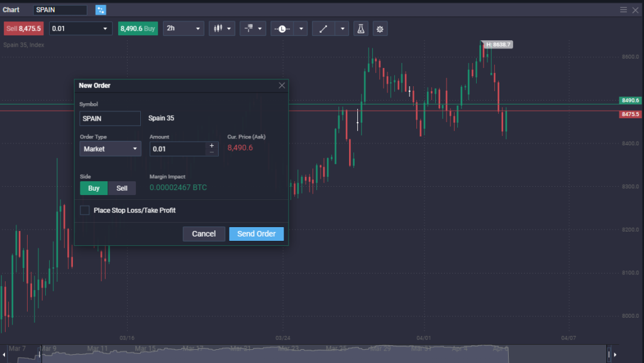
Task: Close the New Order dialog with the X
Action: pyautogui.click(x=281, y=85)
